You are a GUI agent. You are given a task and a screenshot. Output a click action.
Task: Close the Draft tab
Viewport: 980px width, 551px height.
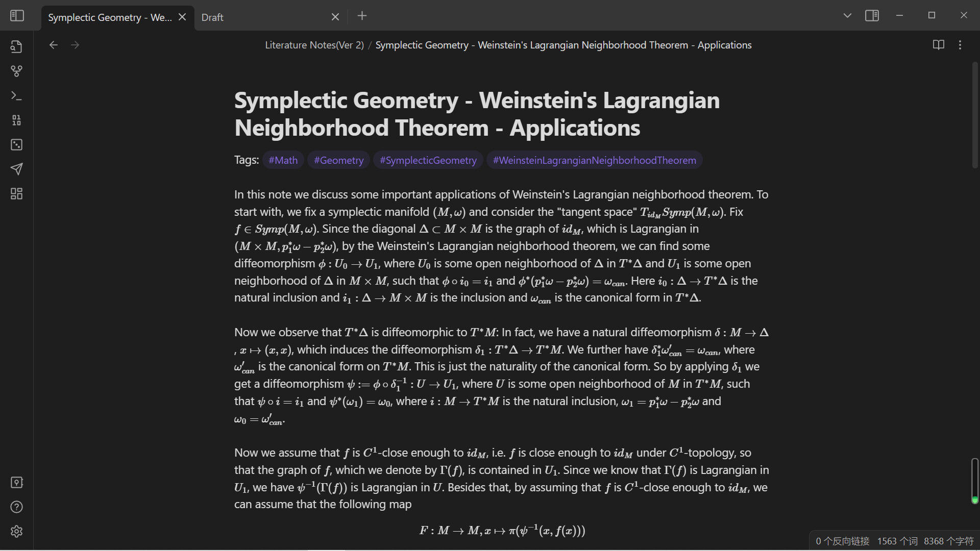point(335,17)
